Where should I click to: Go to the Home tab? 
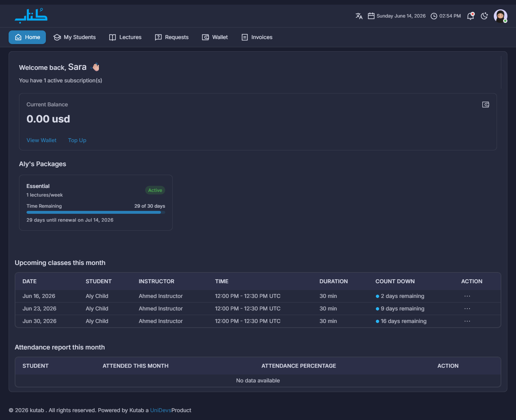pyautogui.click(x=27, y=37)
